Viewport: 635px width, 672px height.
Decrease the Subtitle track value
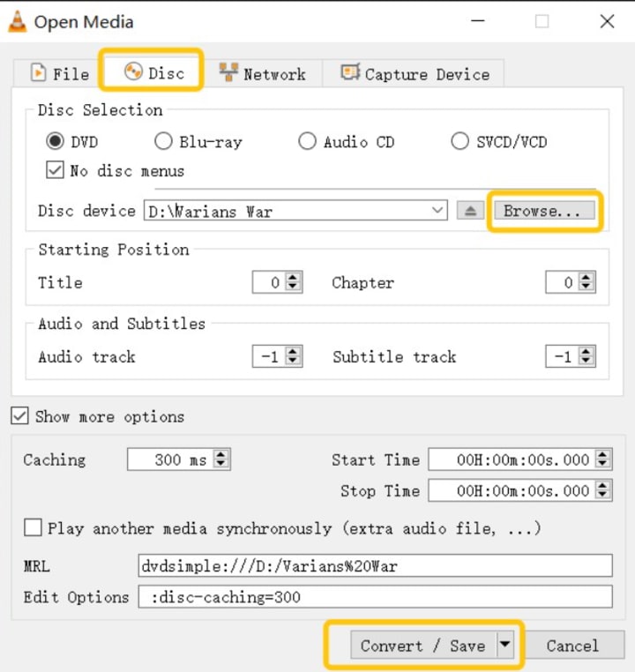pos(586,361)
